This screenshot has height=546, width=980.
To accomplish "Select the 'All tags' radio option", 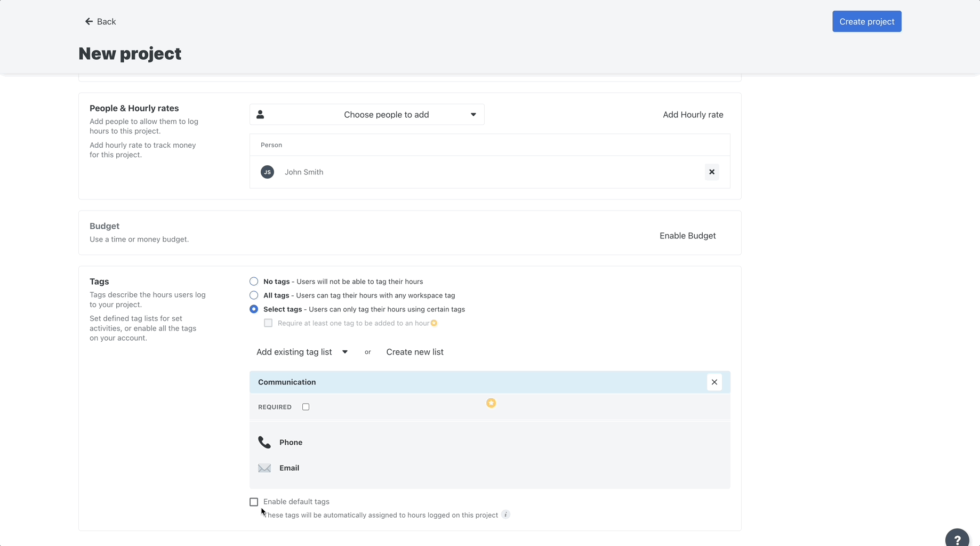I will click(x=253, y=295).
